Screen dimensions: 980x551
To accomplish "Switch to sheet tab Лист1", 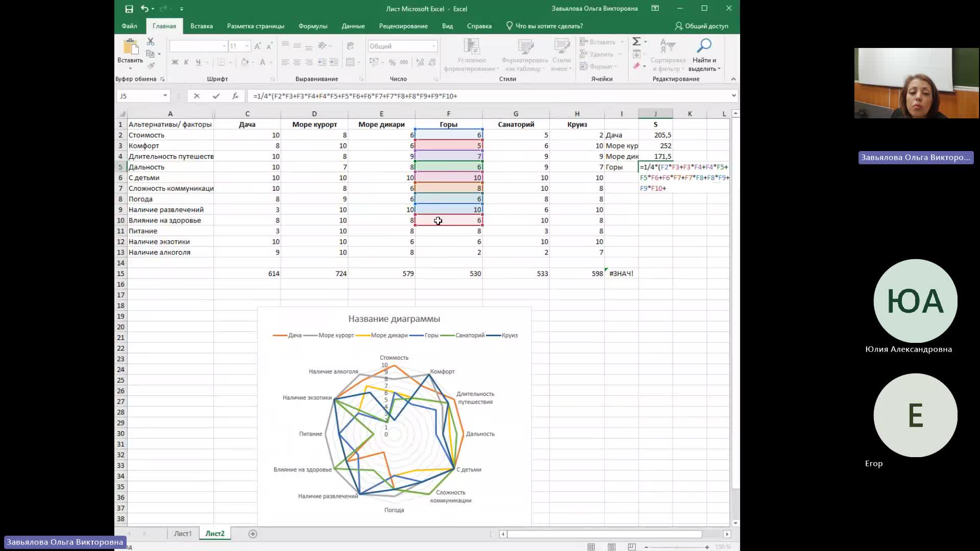I will 183,534.
